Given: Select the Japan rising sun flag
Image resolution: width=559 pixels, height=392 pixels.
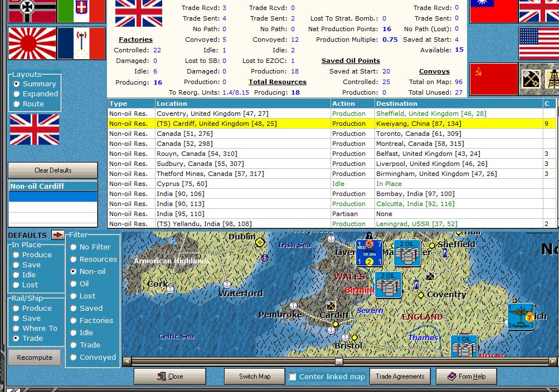Looking at the screenshot, I should tap(32, 43).
